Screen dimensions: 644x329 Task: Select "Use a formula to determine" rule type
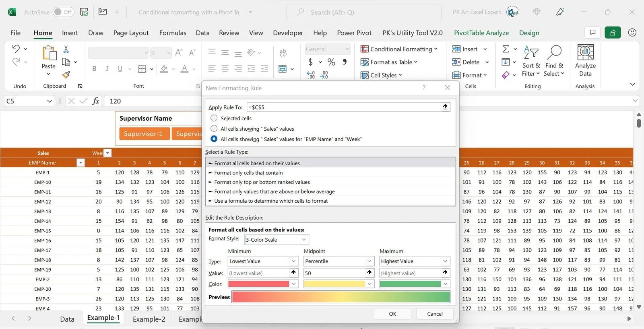pyautogui.click(x=271, y=201)
